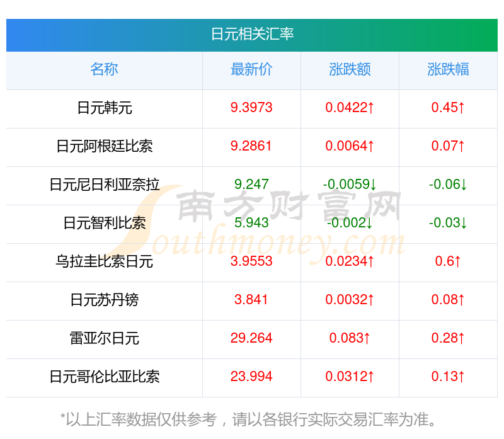Click change amount -0.002↓
Image resolution: width=504 pixels, height=439 pixels.
350,223
